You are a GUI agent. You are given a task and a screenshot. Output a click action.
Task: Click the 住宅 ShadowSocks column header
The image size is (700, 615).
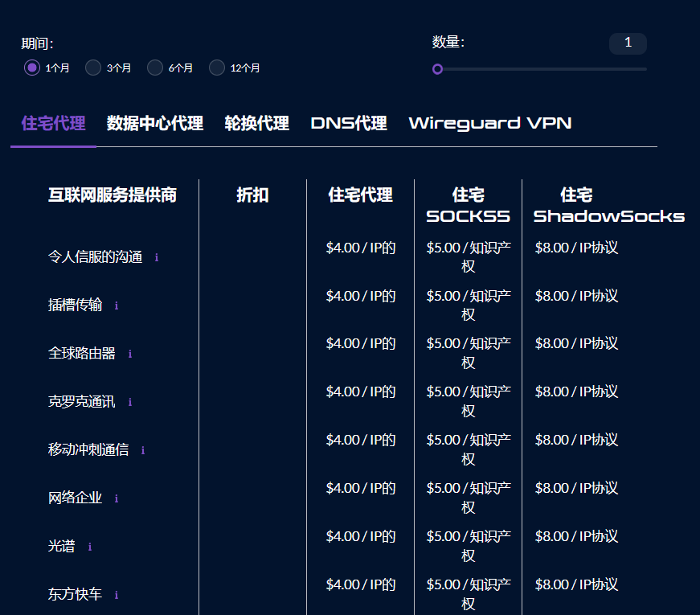(609, 206)
